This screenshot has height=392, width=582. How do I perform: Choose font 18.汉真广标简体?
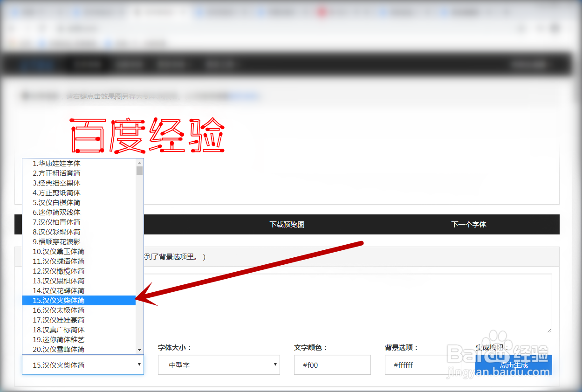[x=79, y=330]
